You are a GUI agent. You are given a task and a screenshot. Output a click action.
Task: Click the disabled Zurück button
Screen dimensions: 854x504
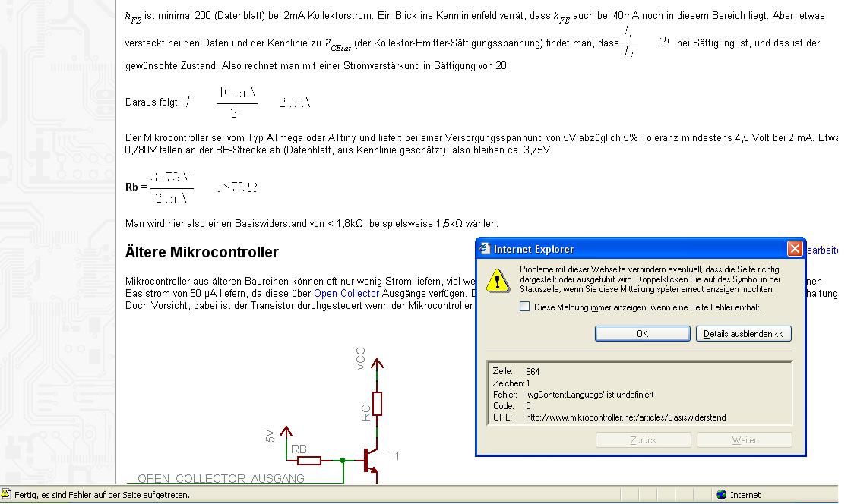coord(644,439)
